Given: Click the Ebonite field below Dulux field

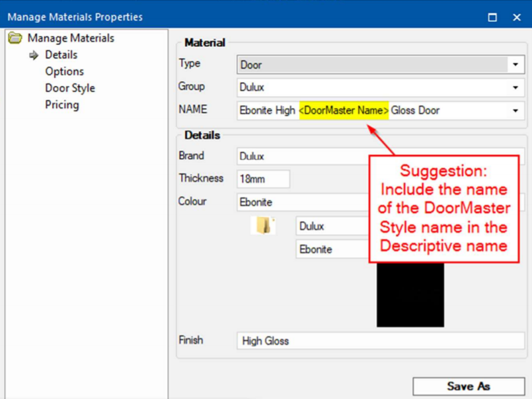Looking at the screenshot, I should click(x=332, y=249).
